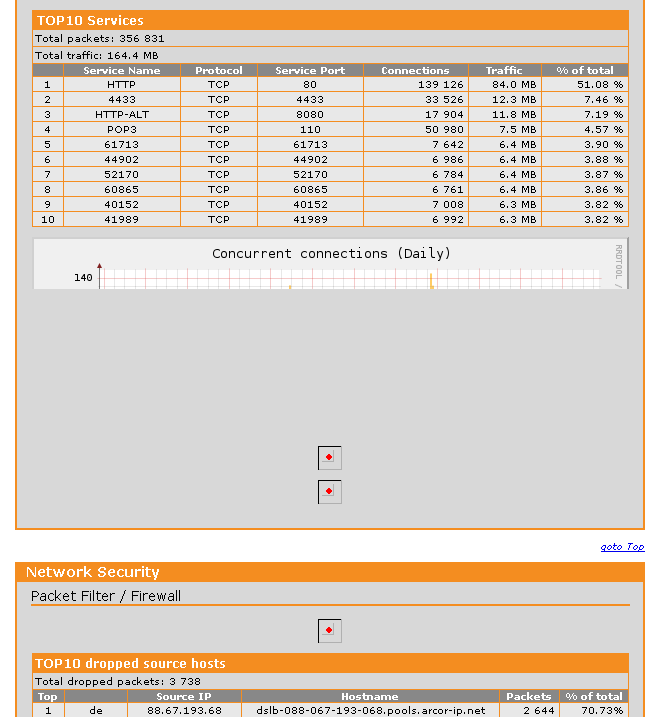The image size is (664, 717).
Task: Click the 51.08 % cell
Action: [585, 85]
